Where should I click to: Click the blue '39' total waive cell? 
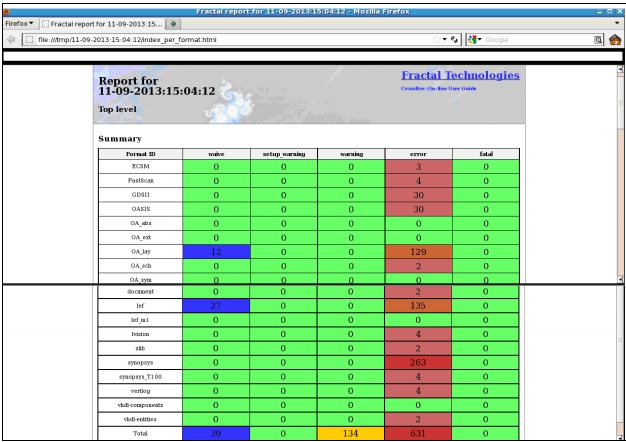[216, 433]
